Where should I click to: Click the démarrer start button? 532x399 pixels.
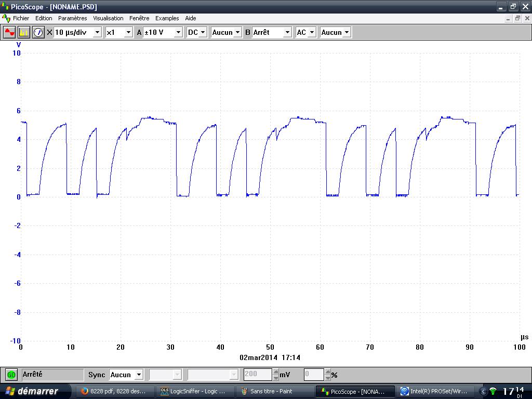[x=35, y=391]
